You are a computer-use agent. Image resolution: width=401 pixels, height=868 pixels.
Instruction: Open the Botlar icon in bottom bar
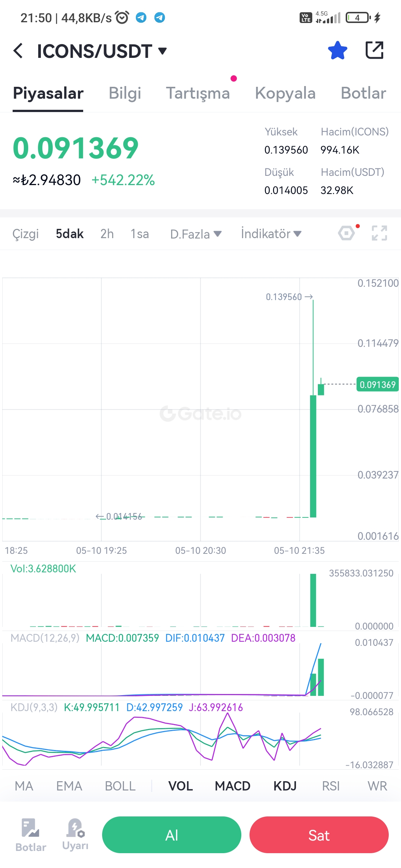point(31,835)
